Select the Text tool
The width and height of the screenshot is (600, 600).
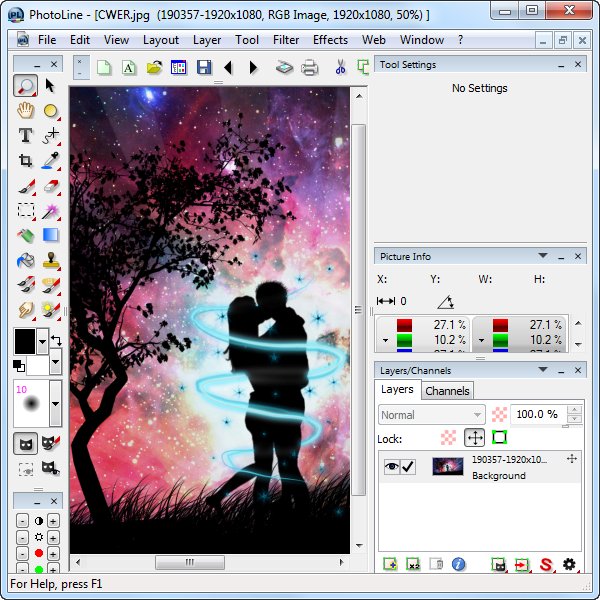[x=25, y=136]
